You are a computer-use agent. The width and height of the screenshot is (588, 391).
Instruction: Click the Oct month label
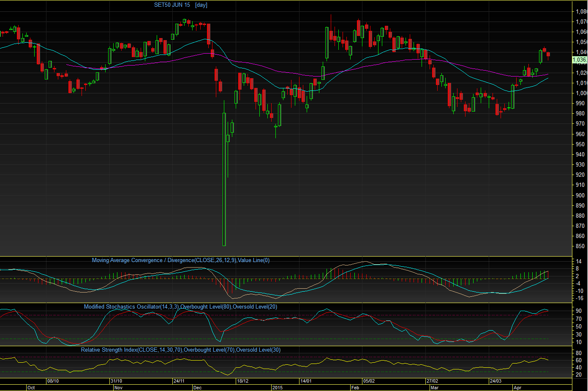pos(31,388)
